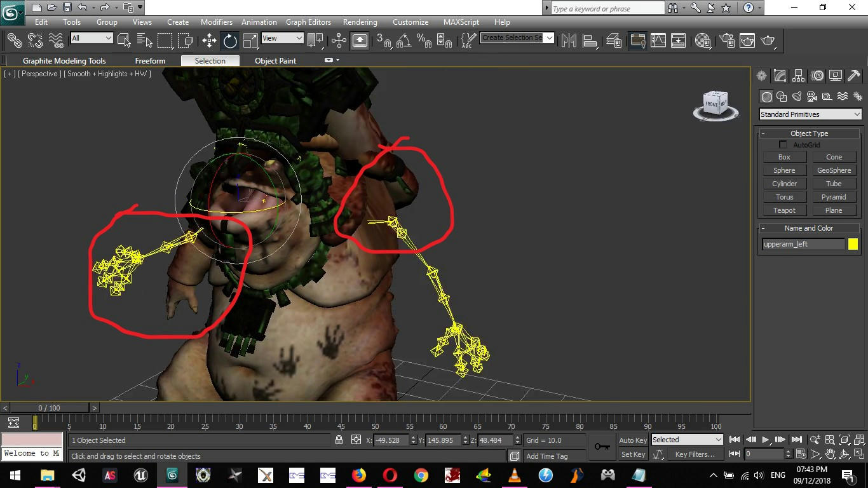The width and height of the screenshot is (868, 488).
Task: Open the Motion panel
Action: [x=817, y=76]
